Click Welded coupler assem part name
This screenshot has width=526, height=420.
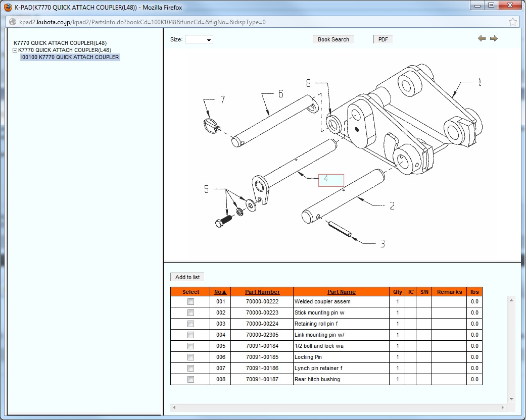[x=322, y=302]
